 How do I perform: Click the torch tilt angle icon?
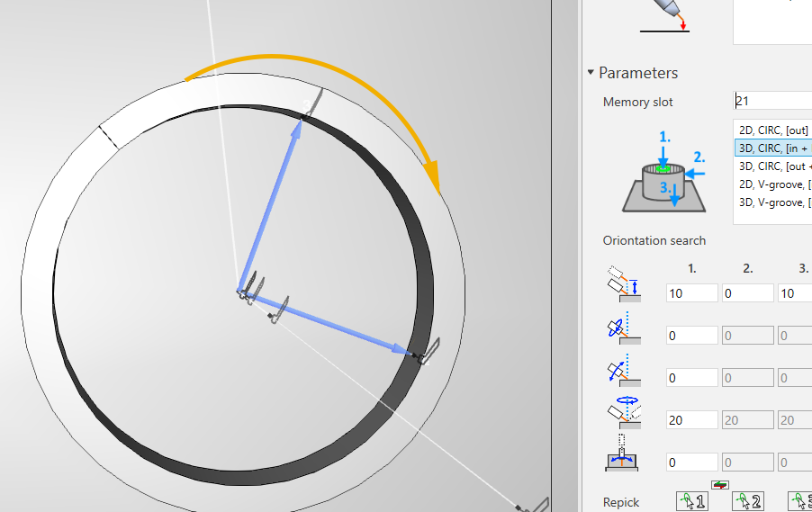coord(623,371)
